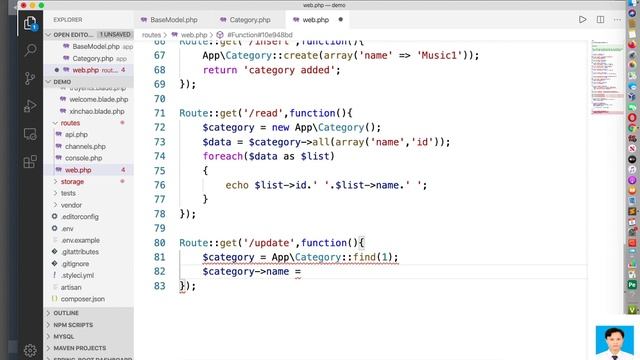The image size is (640, 360).
Task: Open the .gitattributes file
Action: 89,252
